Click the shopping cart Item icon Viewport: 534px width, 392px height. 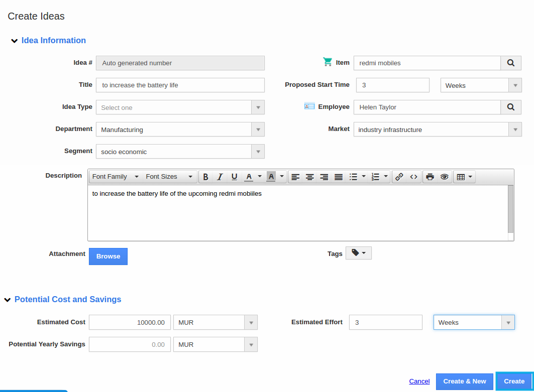tap(327, 62)
